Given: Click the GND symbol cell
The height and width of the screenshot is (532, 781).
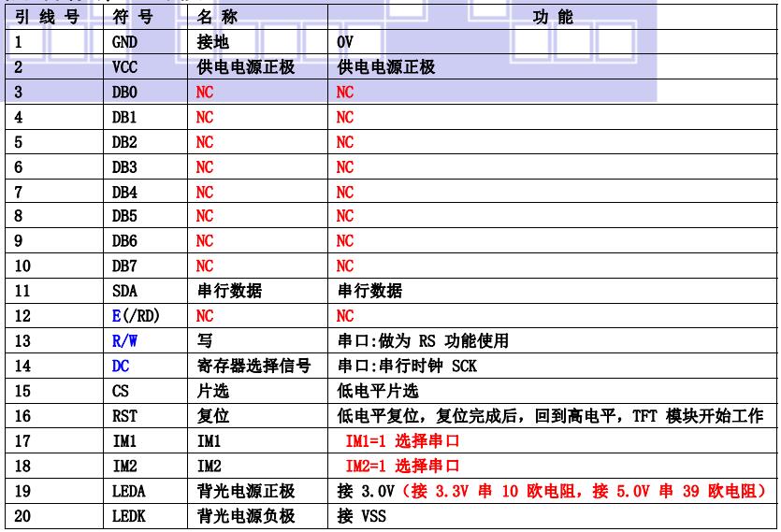Looking at the screenshot, I should pyautogui.click(x=123, y=43).
